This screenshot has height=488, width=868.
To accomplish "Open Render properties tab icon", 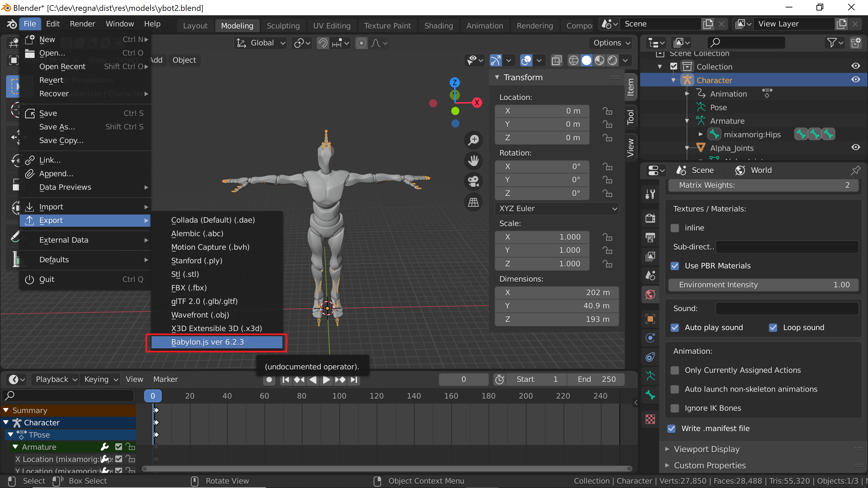I will (650, 218).
